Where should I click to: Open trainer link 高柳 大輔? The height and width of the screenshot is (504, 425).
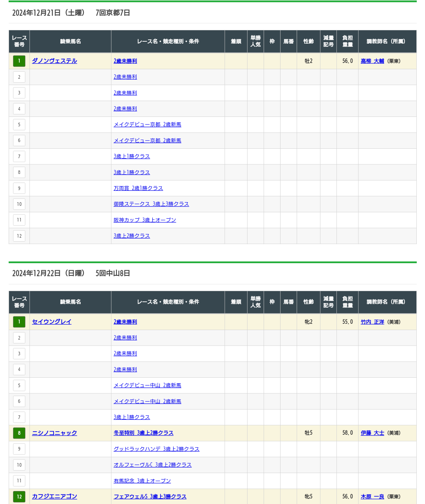point(372,61)
